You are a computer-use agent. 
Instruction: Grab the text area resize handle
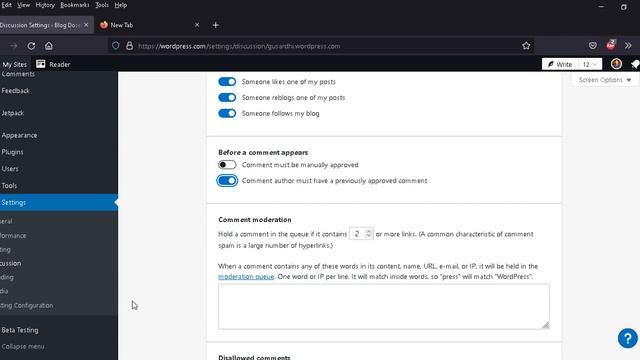point(546,325)
